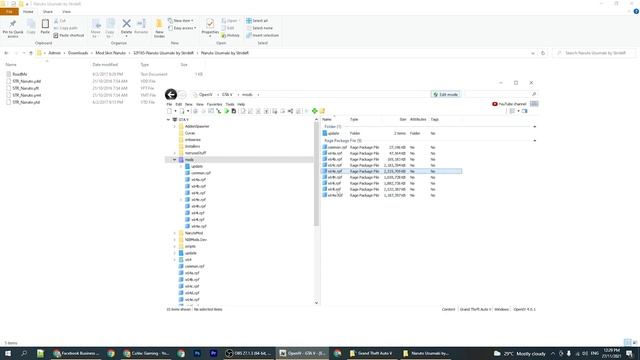Open Explorer Help question mark icon
The image size is (640, 360).
tap(636, 12)
